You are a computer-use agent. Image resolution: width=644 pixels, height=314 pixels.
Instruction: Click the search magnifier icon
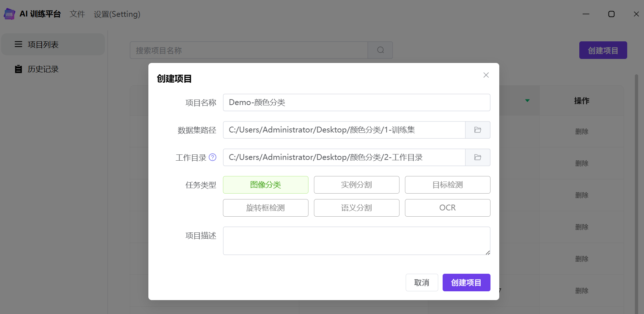click(x=380, y=50)
